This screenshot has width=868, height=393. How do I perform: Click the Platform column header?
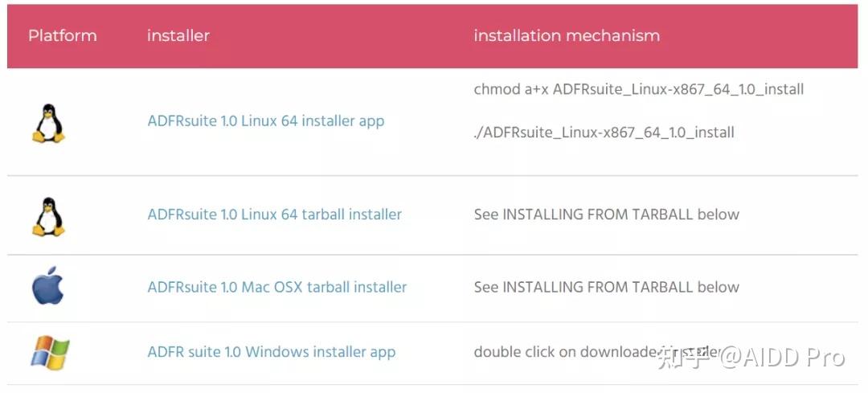point(62,36)
